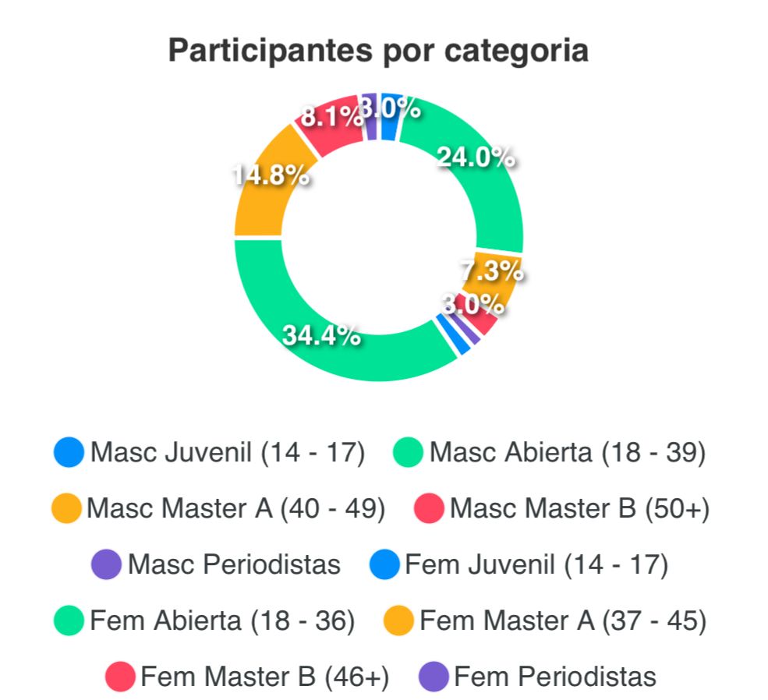
Task: Toggle the Fem Master B (46+) label
Action: (x=264, y=676)
